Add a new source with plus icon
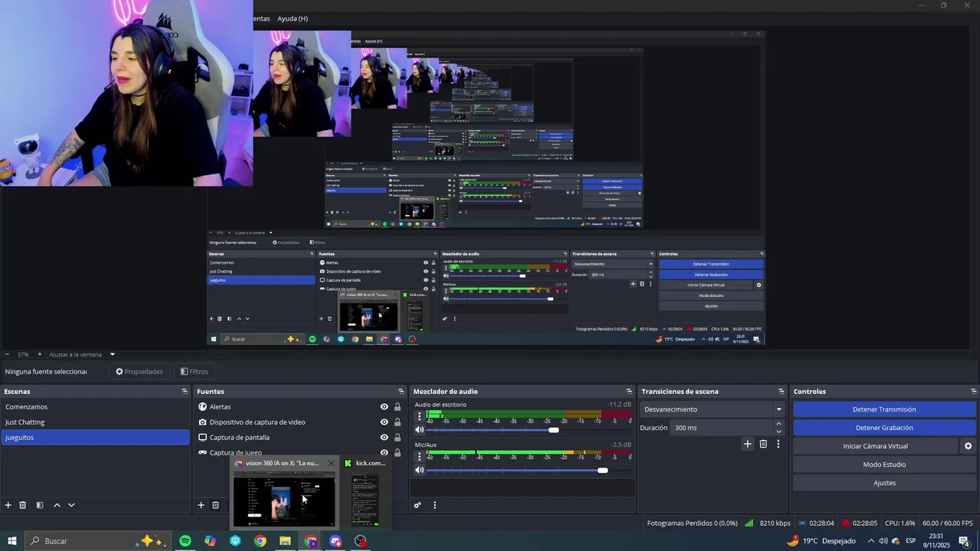This screenshot has height=551, width=980. (x=201, y=505)
